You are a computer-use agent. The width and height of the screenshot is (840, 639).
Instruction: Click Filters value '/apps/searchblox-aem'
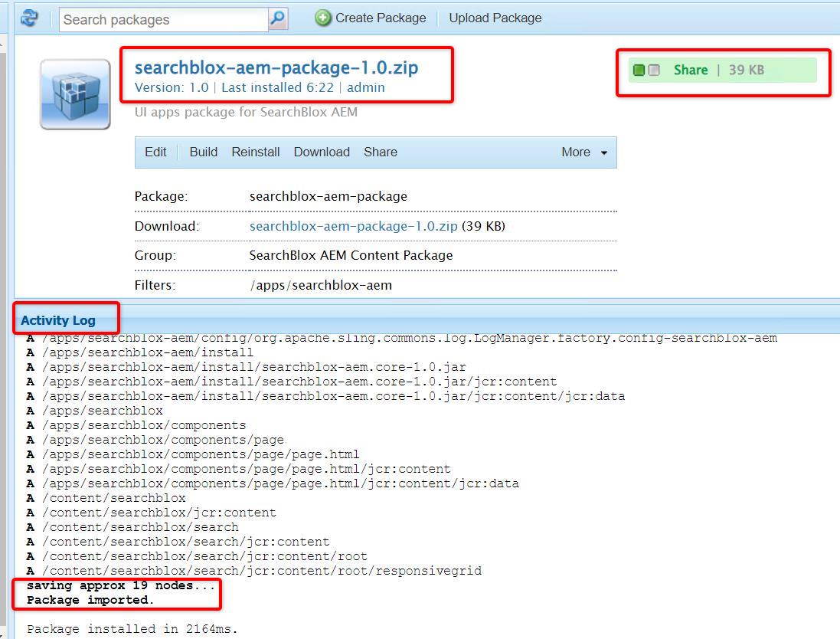321,285
